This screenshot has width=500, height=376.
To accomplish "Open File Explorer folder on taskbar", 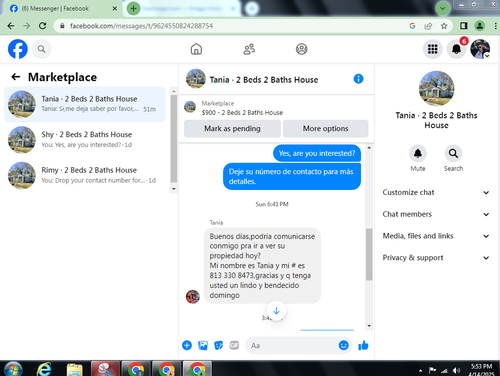I will pos(74,369).
